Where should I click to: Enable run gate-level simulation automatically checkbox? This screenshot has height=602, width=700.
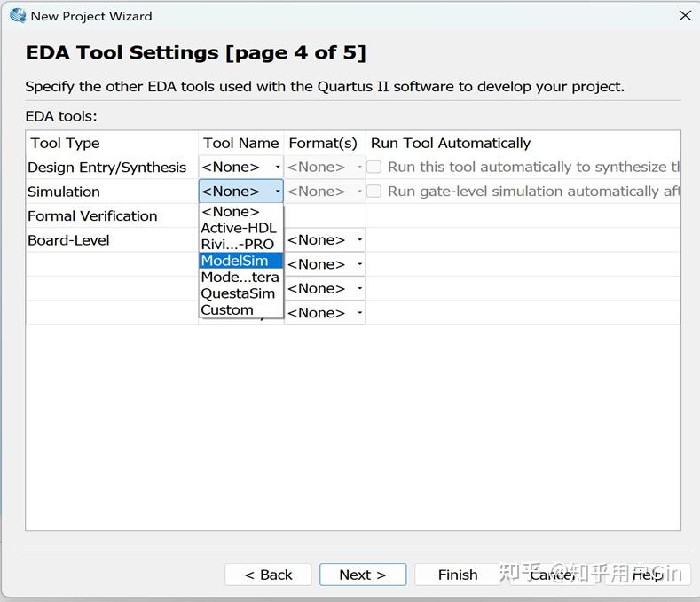click(374, 192)
